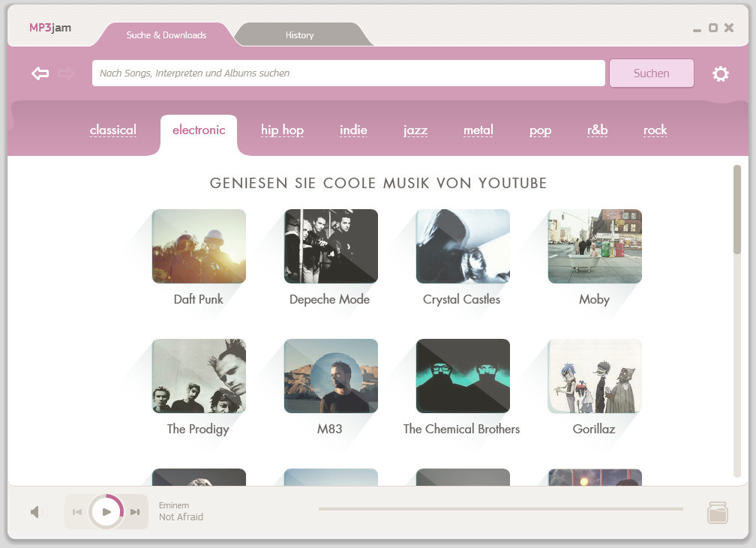Image resolution: width=756 pixels, height=548 pixels.
Task: Open the Daft Punk artist thumbnail
Action: (x=199, y=247)
